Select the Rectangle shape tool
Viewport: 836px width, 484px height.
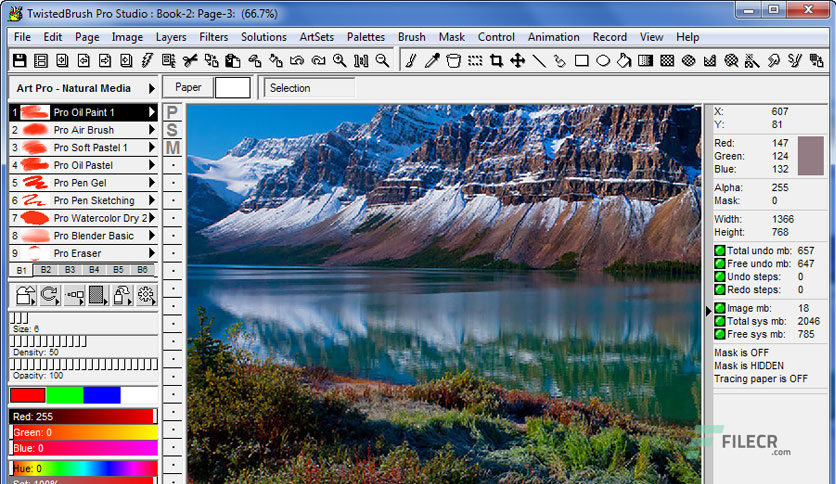click(582, 61)
